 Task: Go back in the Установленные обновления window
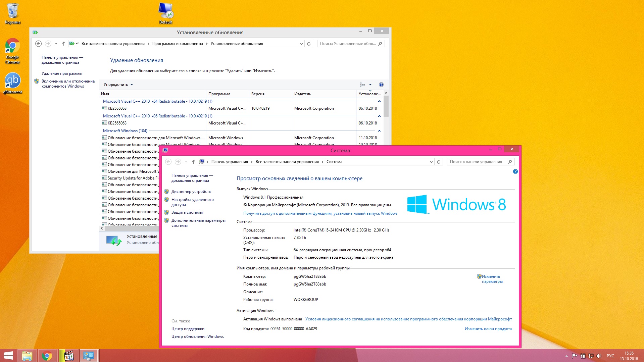tap(39, 44)
